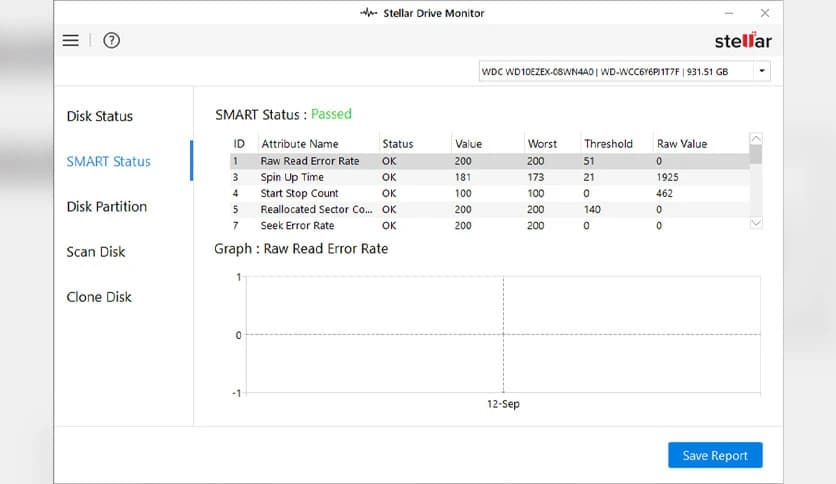Select the Spin Up Time row
Image resolution: width=836 pixels, height=484 pixels.
pos(489,177)
